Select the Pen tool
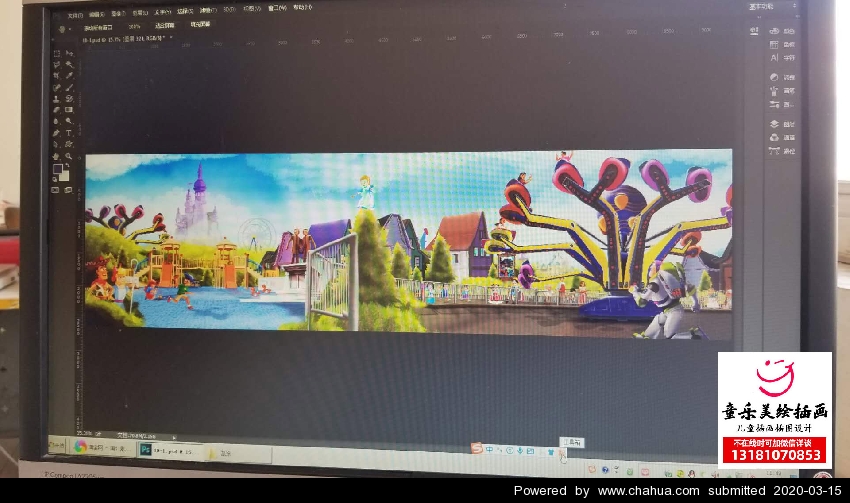The height and width of the screenshot is (503, 850). click(x=56, y=133)
